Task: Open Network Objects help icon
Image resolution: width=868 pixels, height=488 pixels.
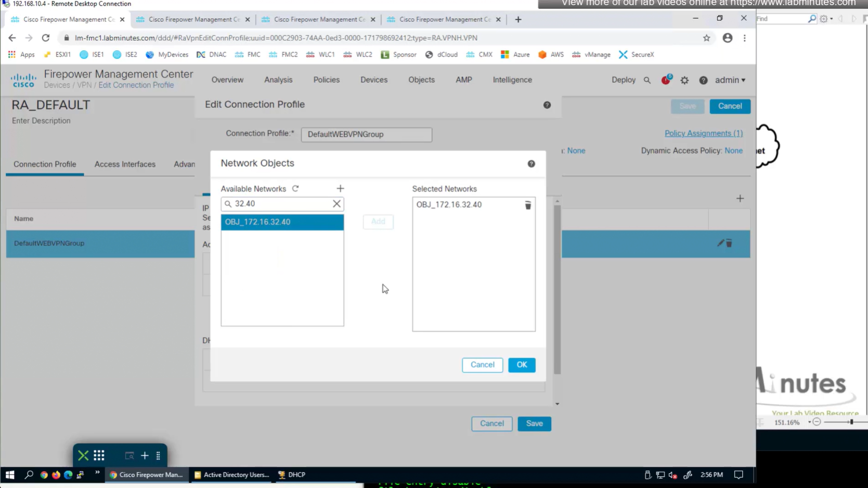Action: click(531, 164)
